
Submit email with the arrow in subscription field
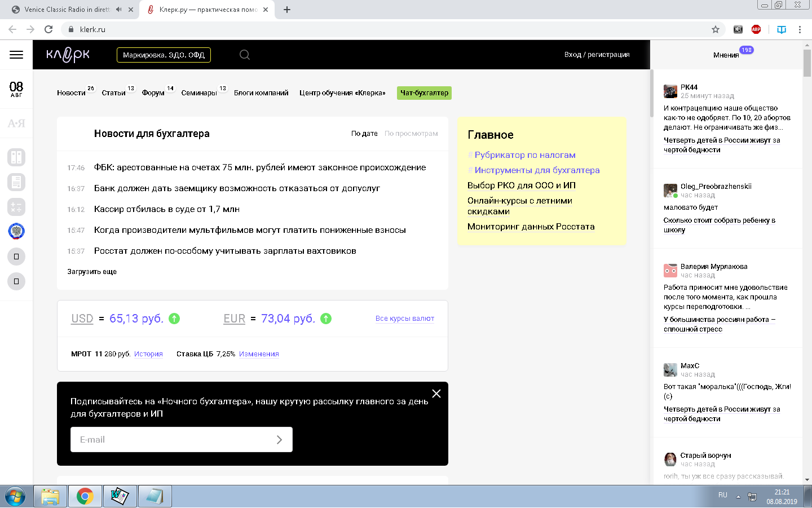tap(279, 440)
